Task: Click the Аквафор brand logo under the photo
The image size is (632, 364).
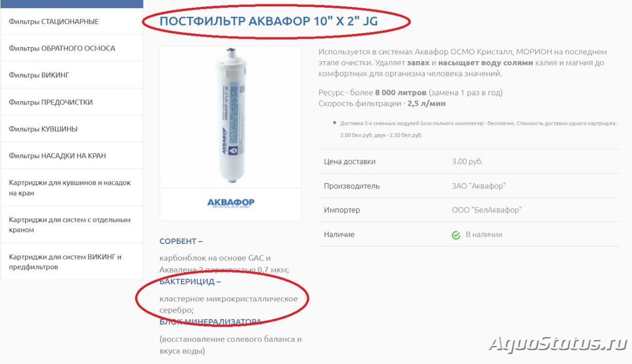Action: coord(230,203)
